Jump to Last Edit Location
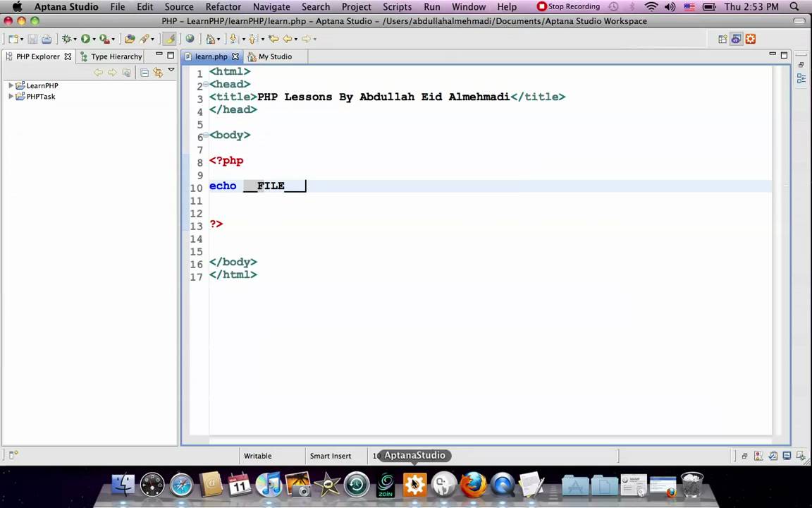812x508 pixels. (x=273, y=39)
